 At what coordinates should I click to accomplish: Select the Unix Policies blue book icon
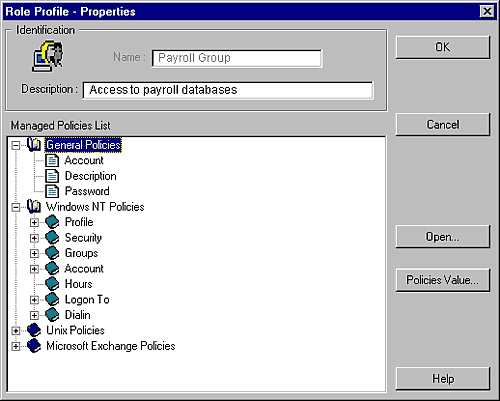pyautogui.click(x=34, y=330)
